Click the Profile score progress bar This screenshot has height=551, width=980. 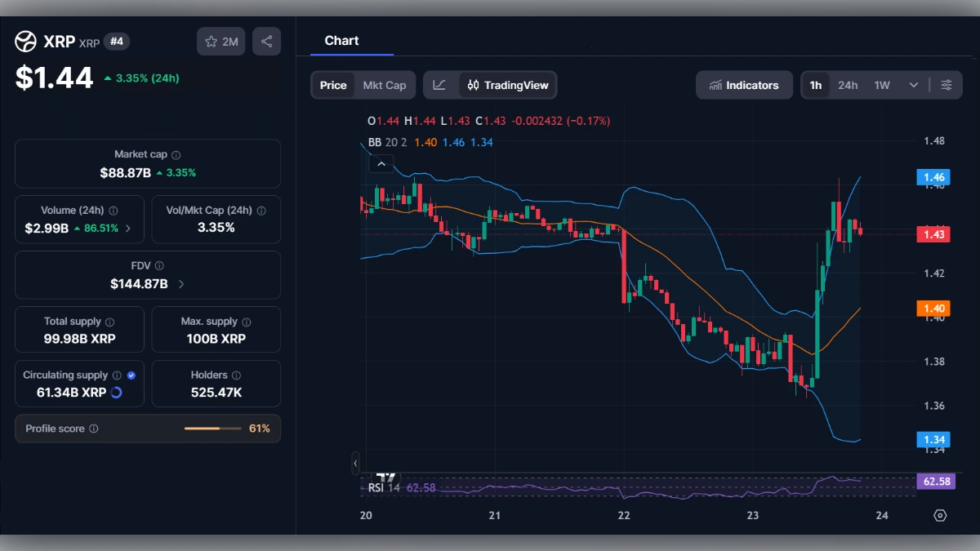(x=212, y=428)
